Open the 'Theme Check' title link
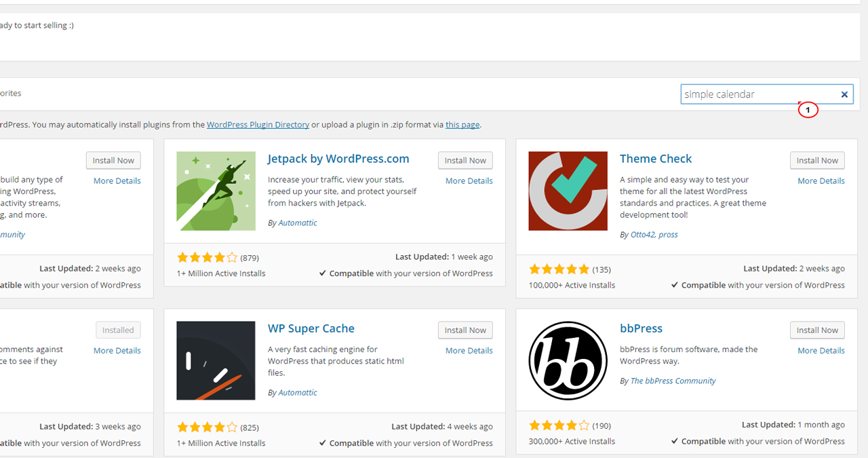 (x=656, y=159)
